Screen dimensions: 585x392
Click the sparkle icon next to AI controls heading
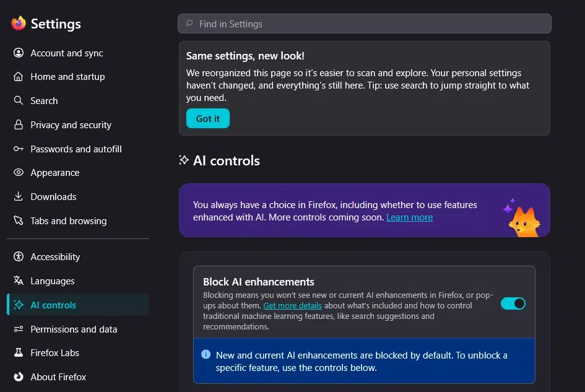pos(184,160)
